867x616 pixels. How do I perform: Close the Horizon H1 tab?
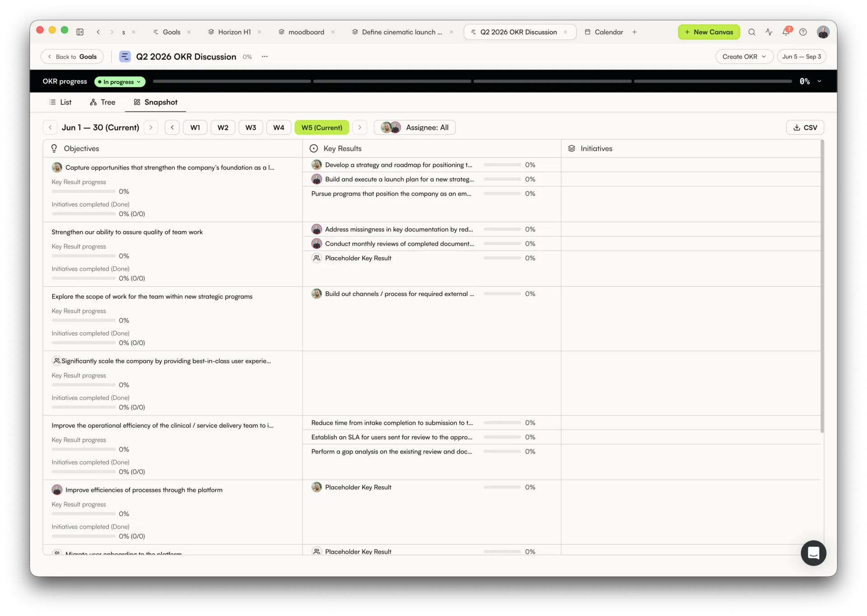click(259, 32)
